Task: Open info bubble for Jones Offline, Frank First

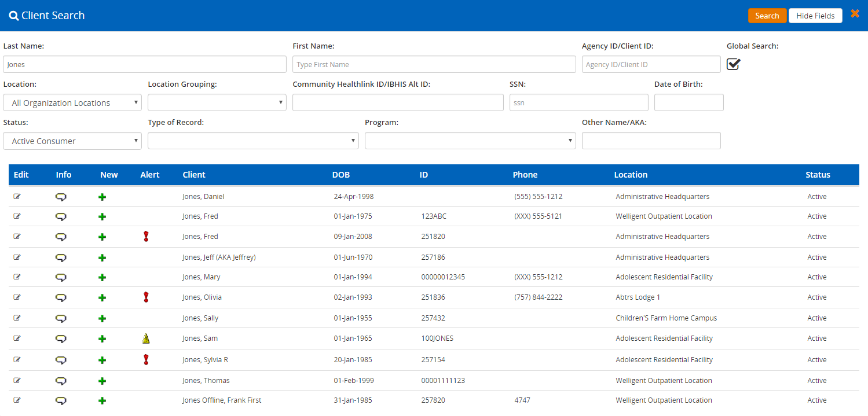Action: 61,400
